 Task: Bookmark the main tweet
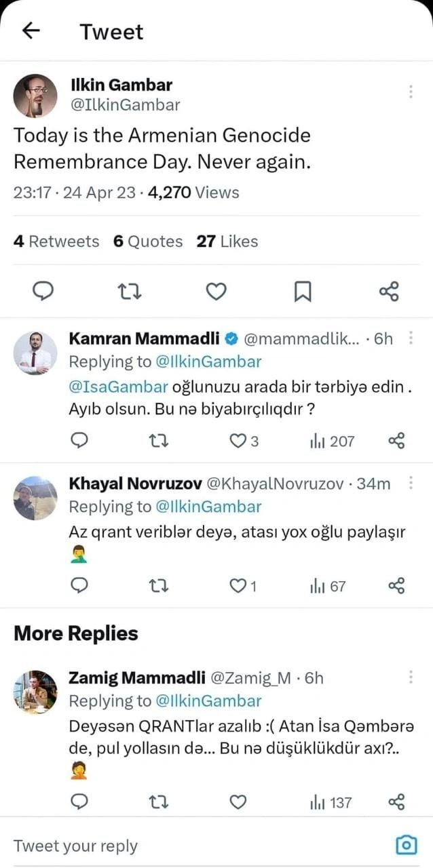(303, 292)
